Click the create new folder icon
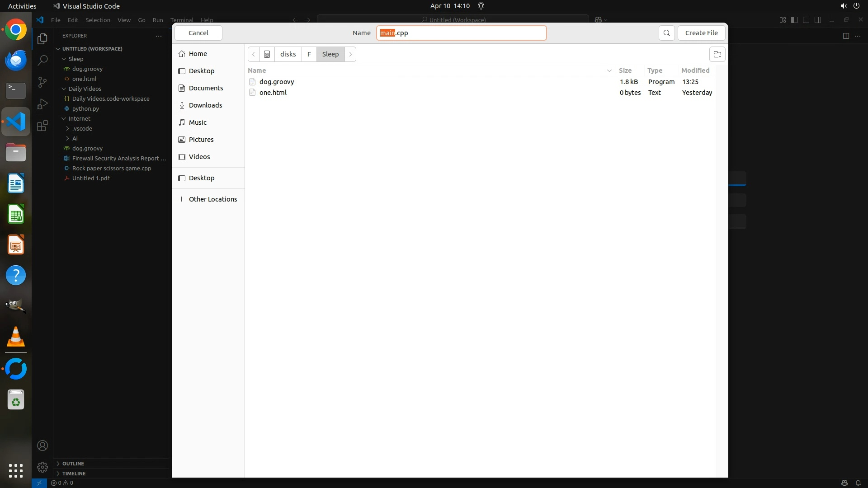 (717, 54)
